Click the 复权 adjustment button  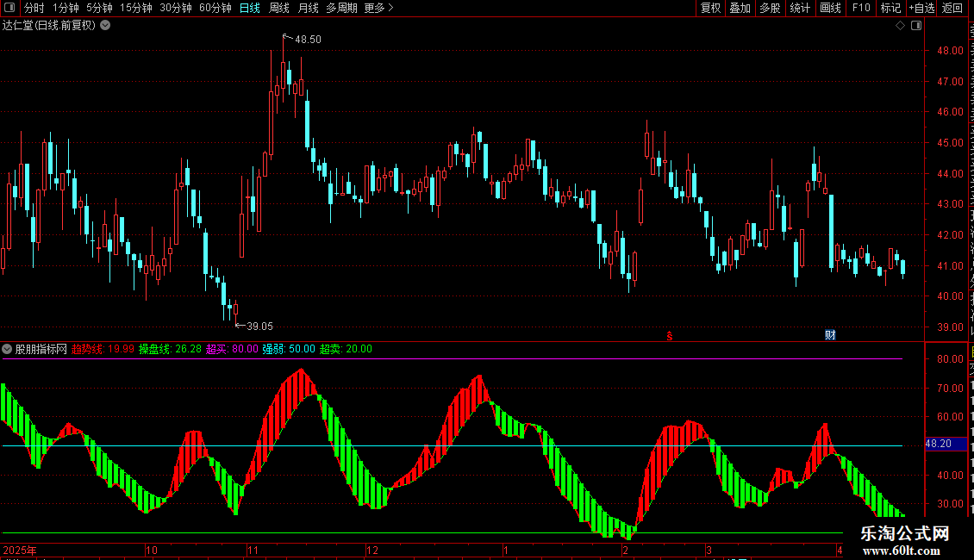(710, 8)
